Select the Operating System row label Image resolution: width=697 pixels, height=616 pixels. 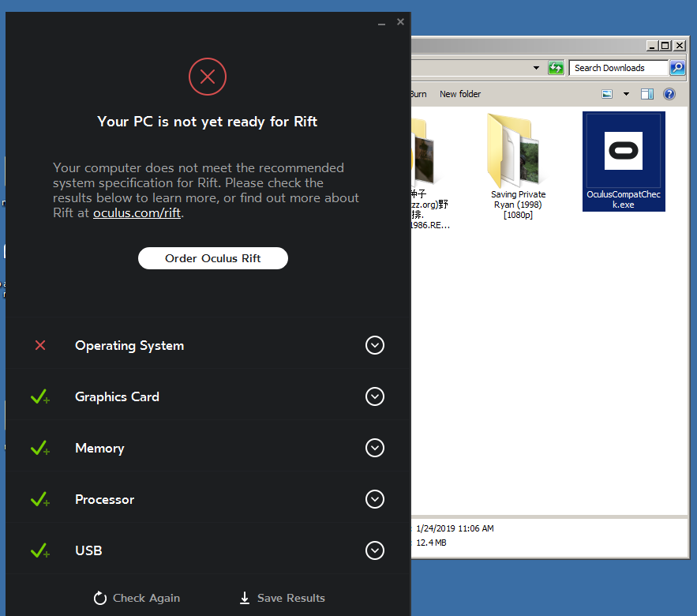[x=129, y=346]
